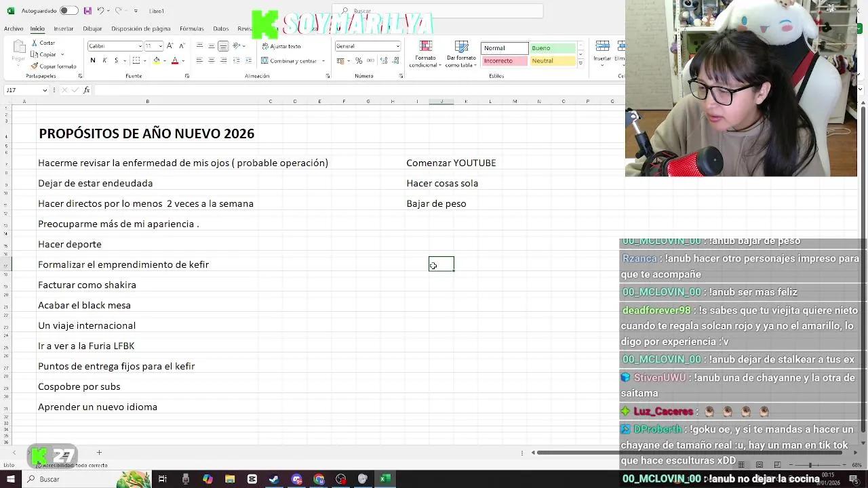868x488 pixels.
Task: Open File Explorer from the taskbar
Action: pyautogui.click(x=230, y=479)
